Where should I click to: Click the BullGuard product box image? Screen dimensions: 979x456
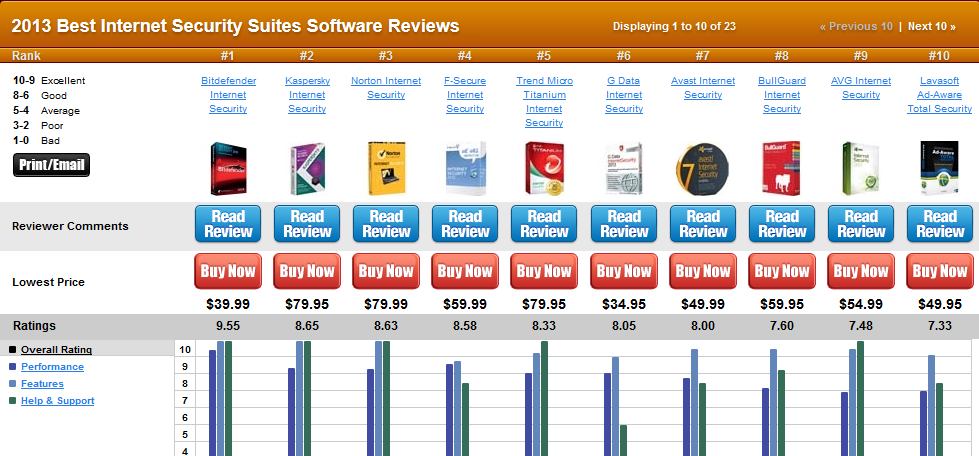(x=782, y=169)
